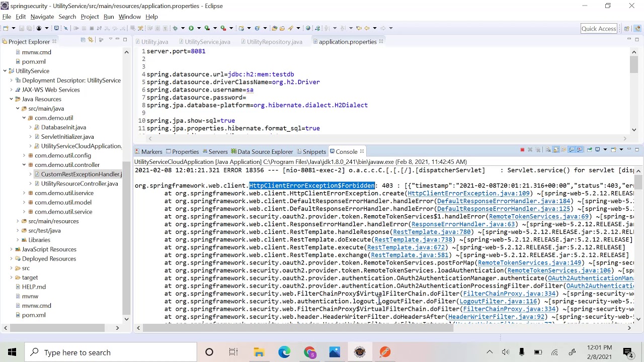Toggle Pin Console button
This screenshot has width=644, height=362.
click(590, 150)
